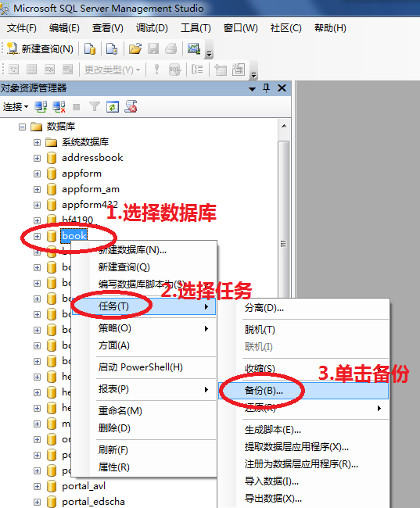Click the SQL verify syntax icon

coord(174,70)
